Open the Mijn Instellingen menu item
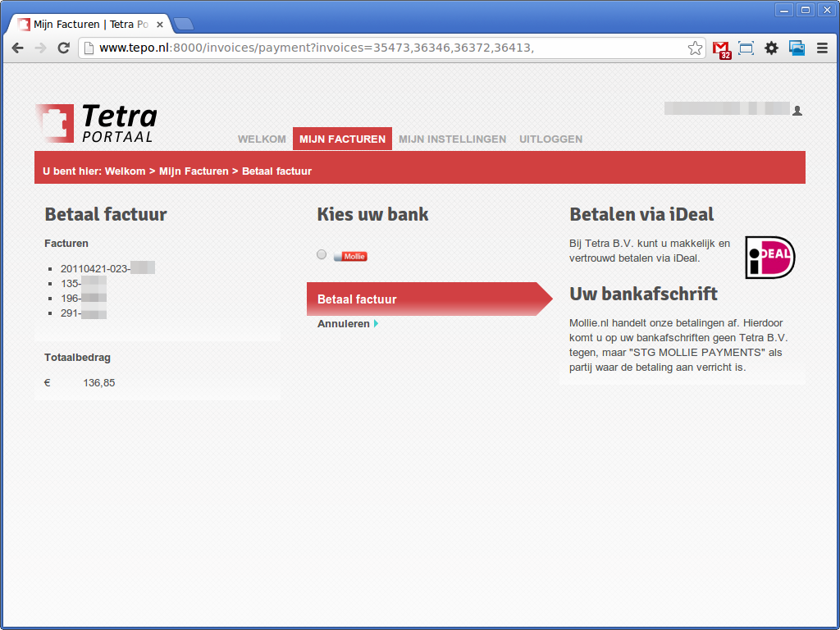 pyautogui.click(x=452, y=139)
